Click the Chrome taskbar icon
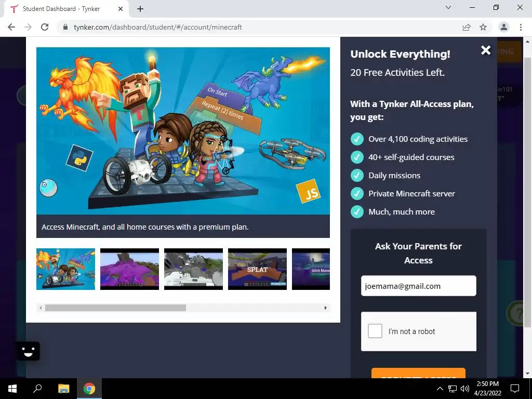 89,389
